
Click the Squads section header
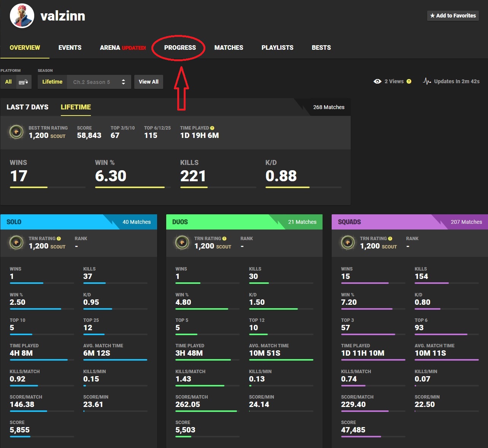410,222
